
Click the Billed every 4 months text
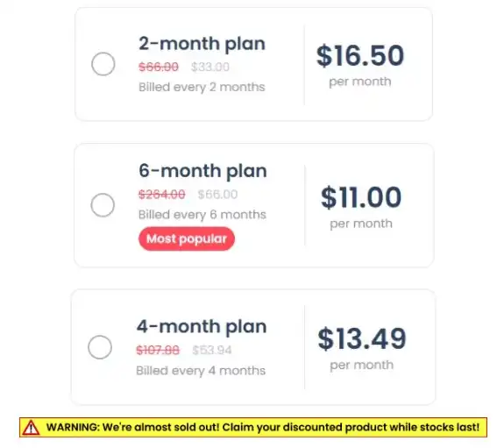(x=201, y=371)
